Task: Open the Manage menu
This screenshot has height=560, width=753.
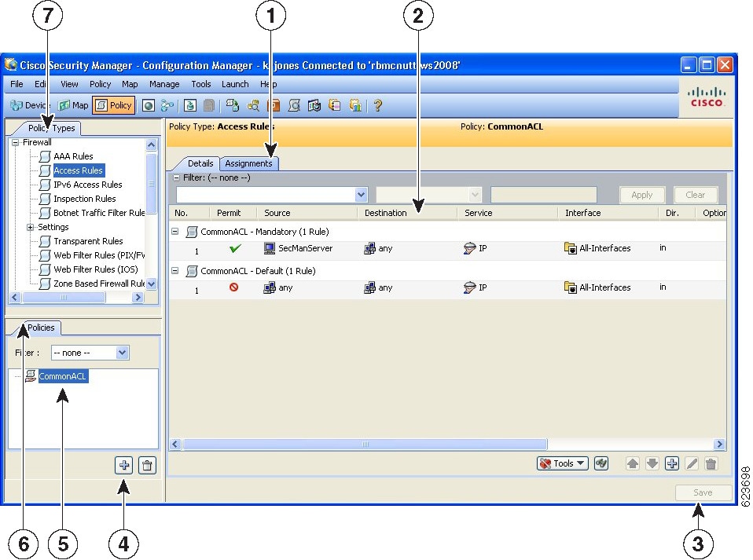Action: (x=164, y=84)
